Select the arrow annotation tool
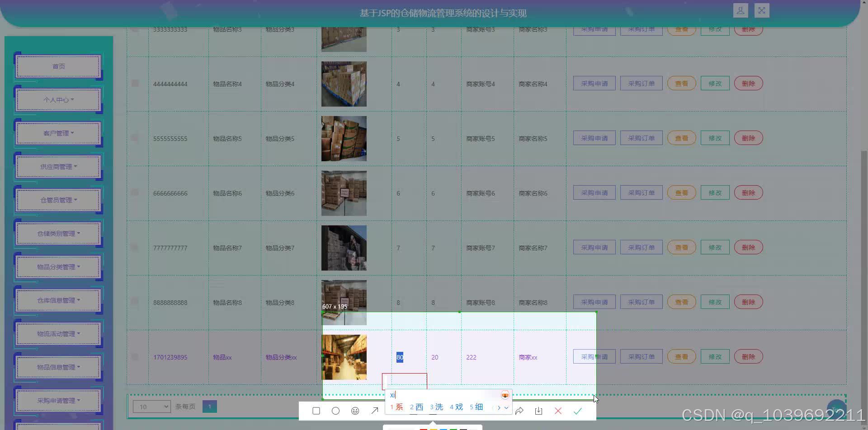868x430 pixels. 375,411
